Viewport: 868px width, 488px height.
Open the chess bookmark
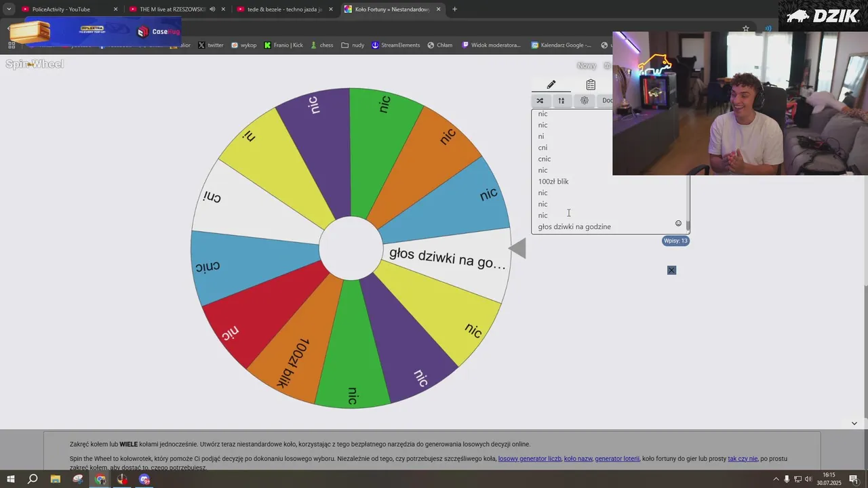point(322,45)
